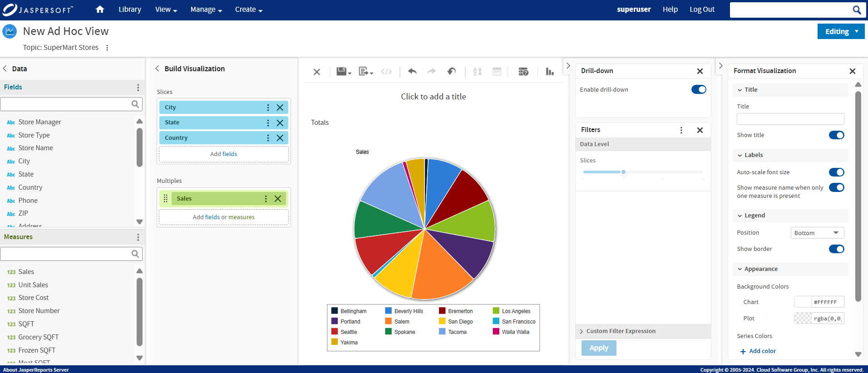Close the Drill-down panel

700,71
